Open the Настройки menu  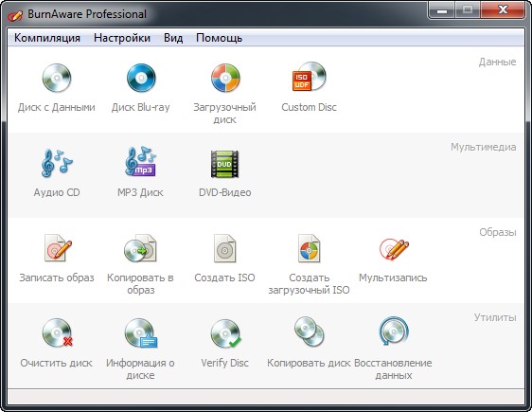122,38
